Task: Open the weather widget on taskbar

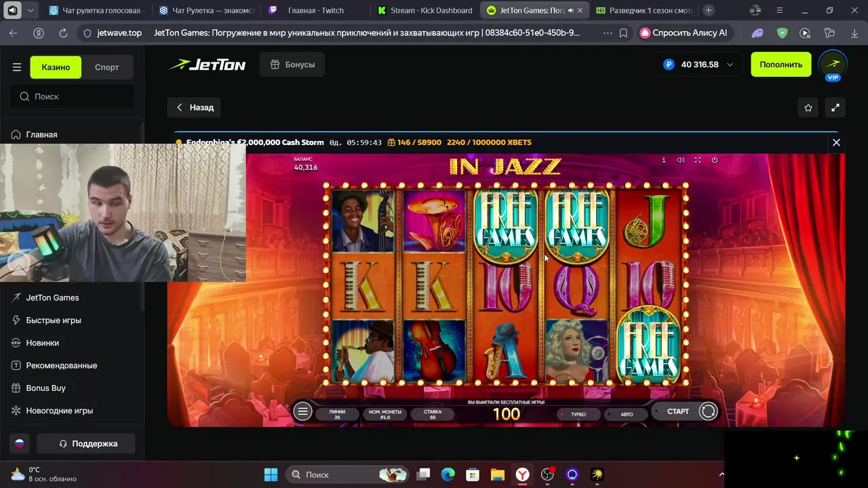Action: pyautogui.click(x=44, y=474)
